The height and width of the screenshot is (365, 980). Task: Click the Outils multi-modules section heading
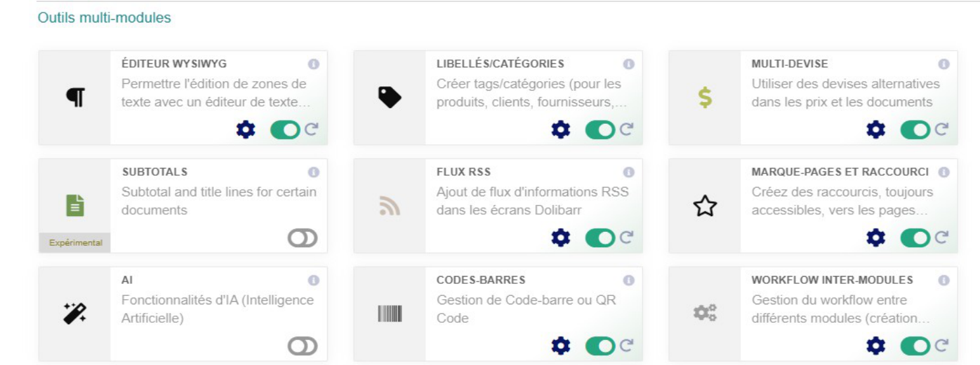tap(105, 18)
